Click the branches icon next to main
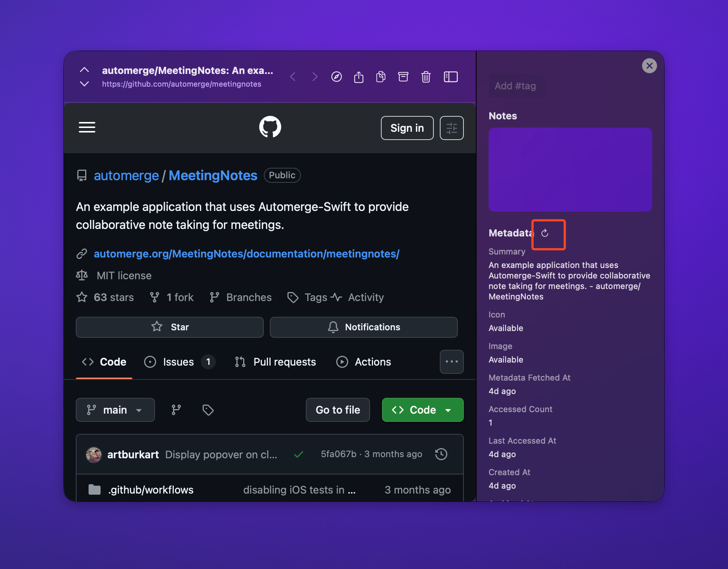Viewport: 728px width, 569px height. (x=176, y=410)
